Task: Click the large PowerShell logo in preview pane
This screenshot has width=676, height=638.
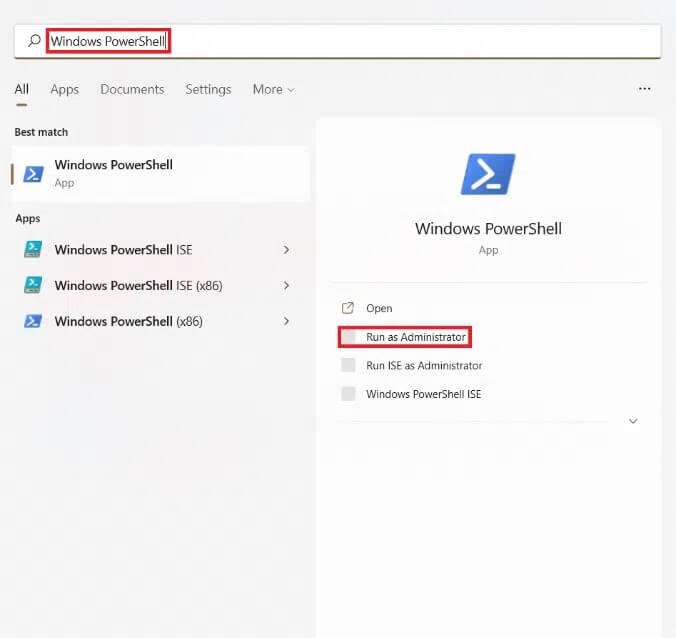Action: tap(488, 174)
